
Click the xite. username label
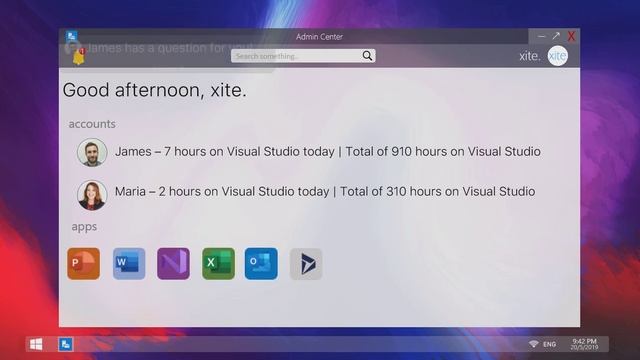click(x=529, y=56)
